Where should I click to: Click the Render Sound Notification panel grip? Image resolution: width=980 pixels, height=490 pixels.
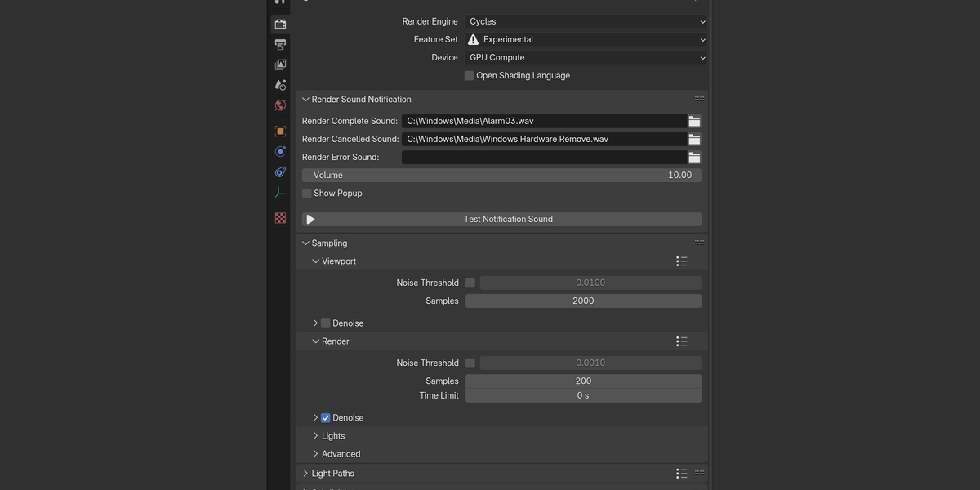[x=699, y=99]
